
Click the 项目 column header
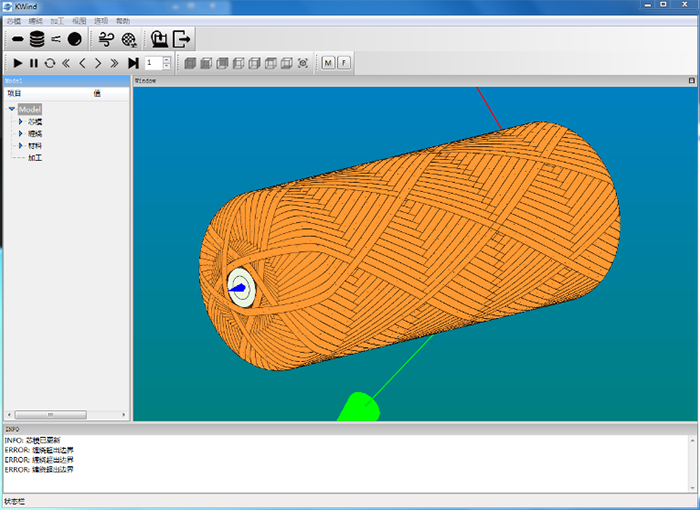15,93
